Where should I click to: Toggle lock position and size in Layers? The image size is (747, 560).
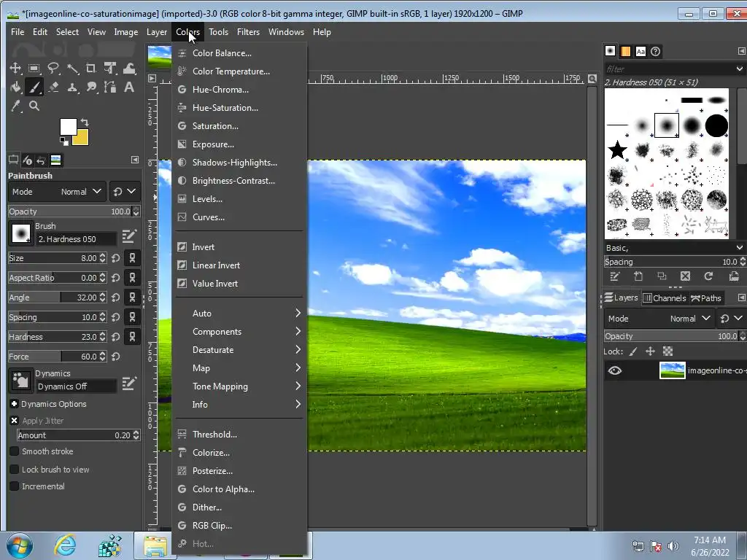coord(650,351)
